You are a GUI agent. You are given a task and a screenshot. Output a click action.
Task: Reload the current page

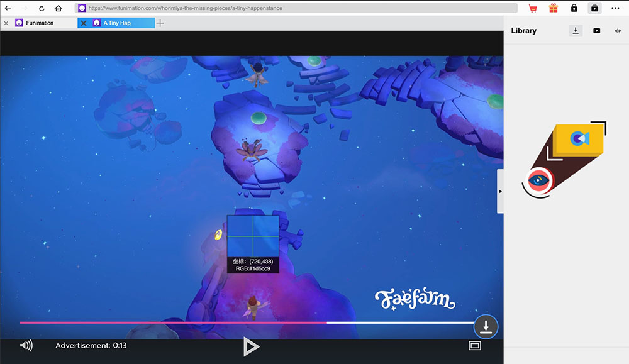coord(42,8)
